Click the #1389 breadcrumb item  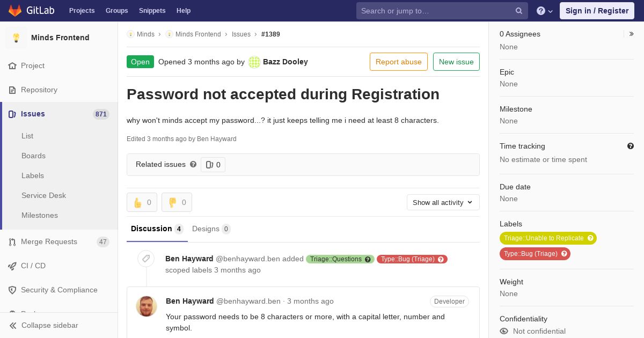(270, 34)
